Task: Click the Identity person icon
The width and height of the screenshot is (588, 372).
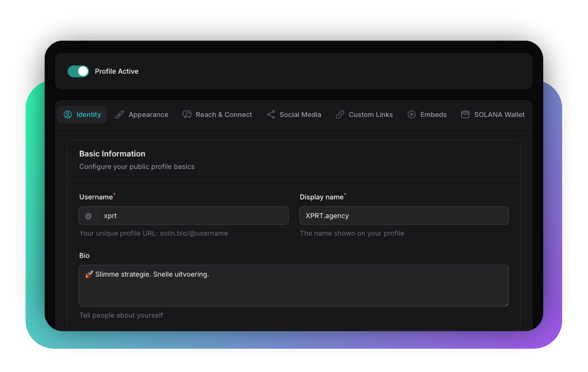Action: pyautogui.click(x=68, y=114)
